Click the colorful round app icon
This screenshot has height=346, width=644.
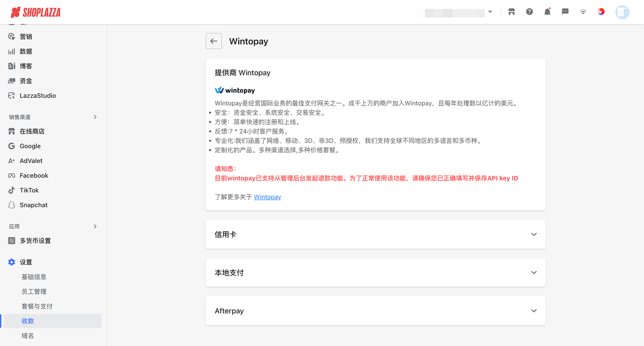(601, 12)
